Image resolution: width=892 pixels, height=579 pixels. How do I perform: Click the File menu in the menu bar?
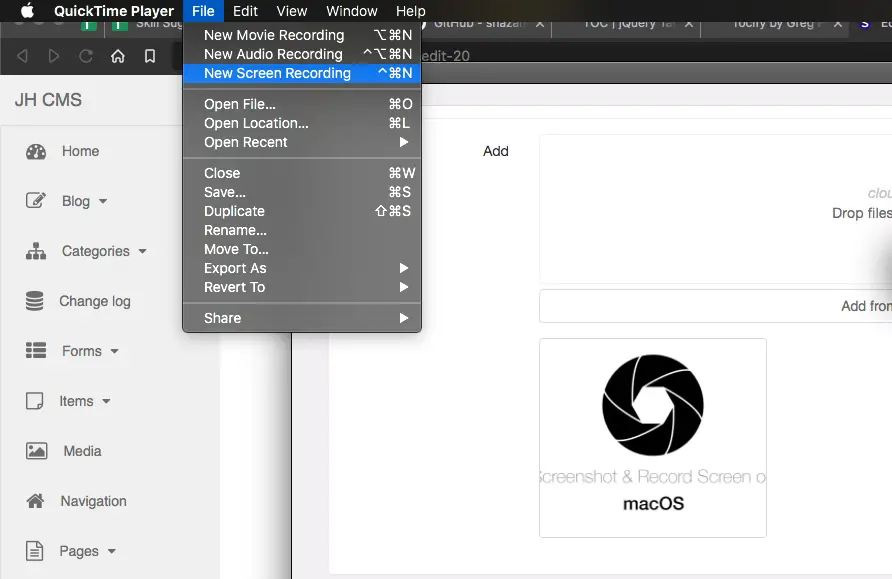click(x=203, y=11)
